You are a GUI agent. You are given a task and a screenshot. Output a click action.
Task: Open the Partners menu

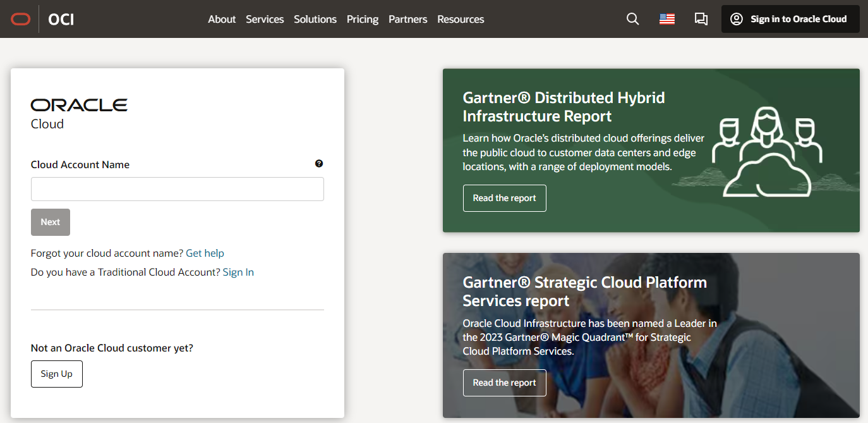[x=407, y=19]
